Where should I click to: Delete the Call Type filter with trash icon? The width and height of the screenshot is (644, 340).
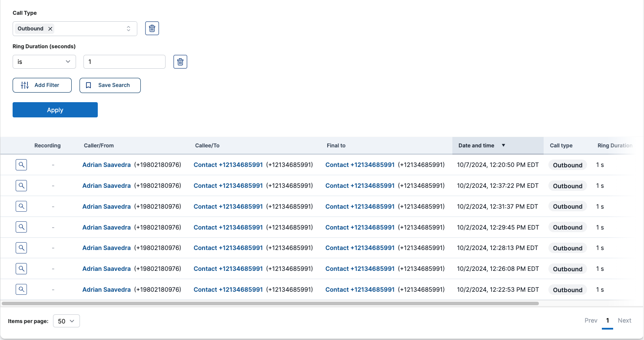point(152,28)
